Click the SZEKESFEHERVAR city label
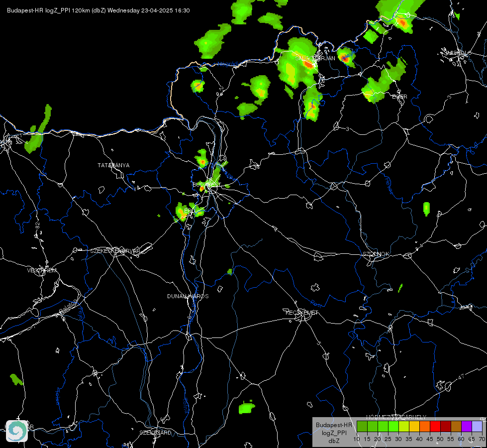 click(115, 251)
